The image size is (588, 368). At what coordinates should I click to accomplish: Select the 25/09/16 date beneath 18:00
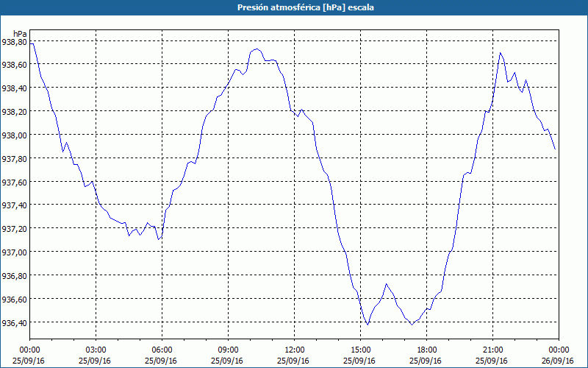click(x=426, y=361)
